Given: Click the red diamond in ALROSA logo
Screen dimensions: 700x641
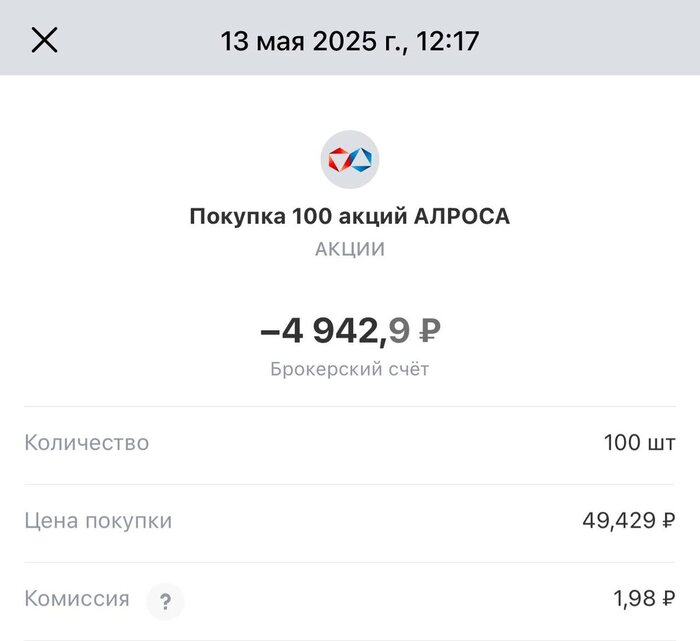Looking at the screenshot, I should pos(339,160).
